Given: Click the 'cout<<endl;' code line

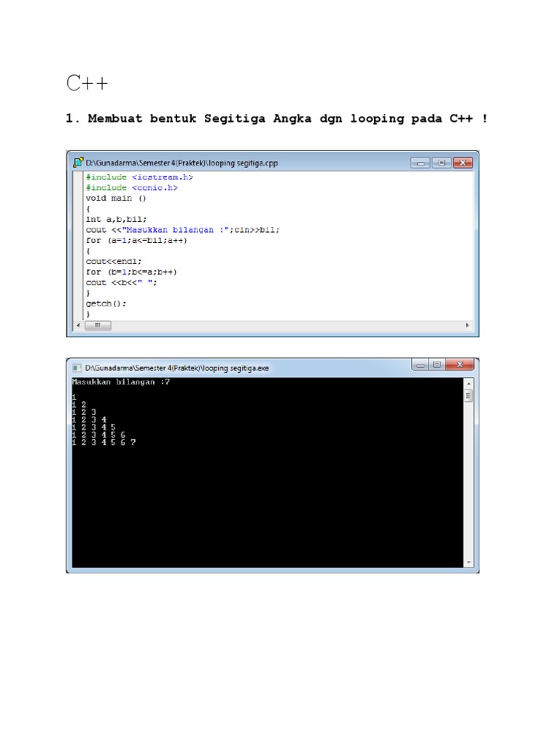Looking at the screenshot, I should click(113, 262).
